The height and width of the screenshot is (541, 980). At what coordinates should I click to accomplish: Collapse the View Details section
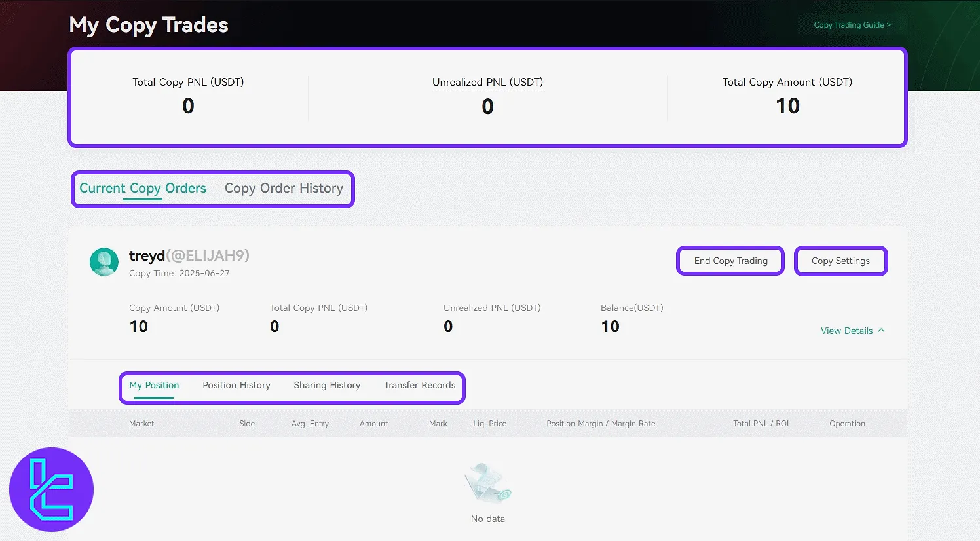852,331
